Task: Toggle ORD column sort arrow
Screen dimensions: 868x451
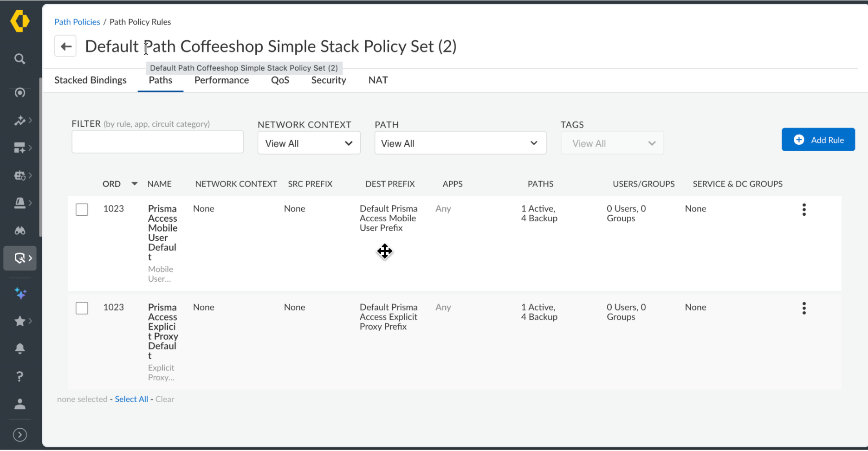Action: (135, 184)
